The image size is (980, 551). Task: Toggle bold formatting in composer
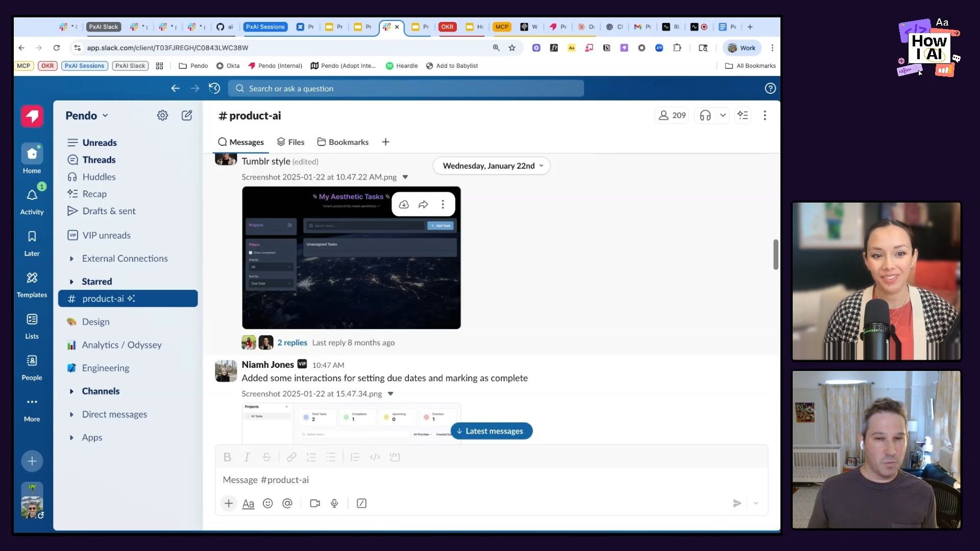click(x=227, y=457)
